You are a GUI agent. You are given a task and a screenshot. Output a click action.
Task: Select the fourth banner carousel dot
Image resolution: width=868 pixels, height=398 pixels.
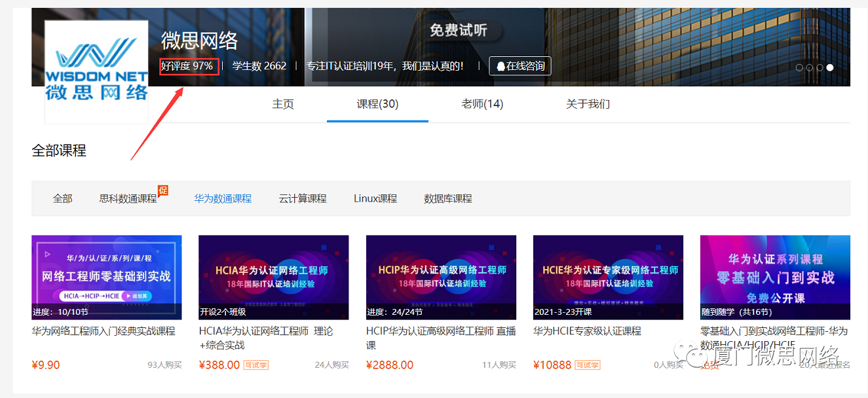(x=830, y=67)
